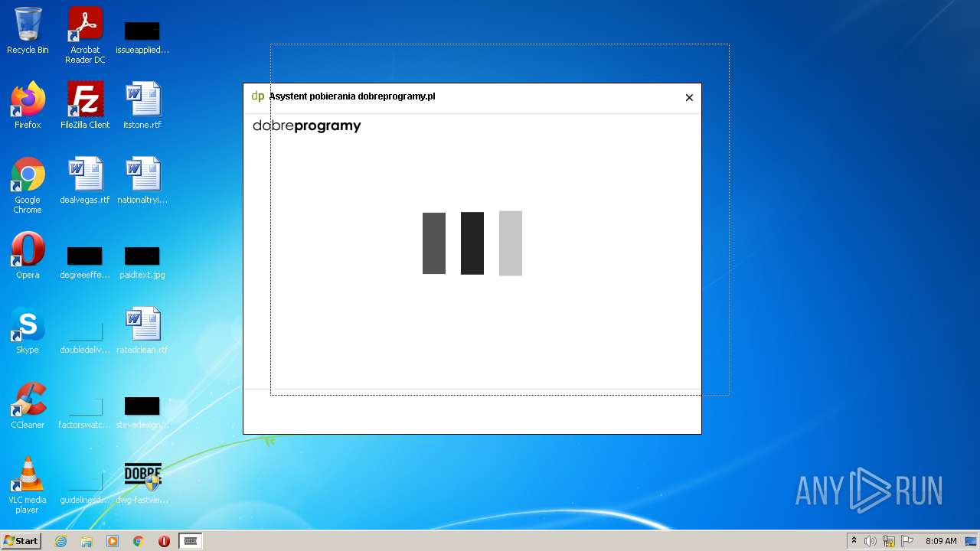This screenshot has height=551, width=980.
Task: Close the Asystent pobierania window
Action: pyautogui.click(x=689, y=97)
